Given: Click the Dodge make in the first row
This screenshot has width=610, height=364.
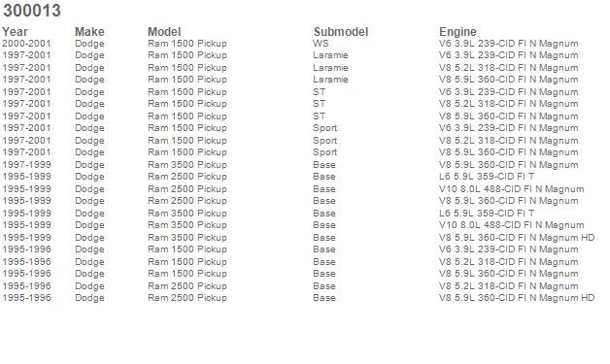Looking at the screenshot, I should click(x=89, y=44).
